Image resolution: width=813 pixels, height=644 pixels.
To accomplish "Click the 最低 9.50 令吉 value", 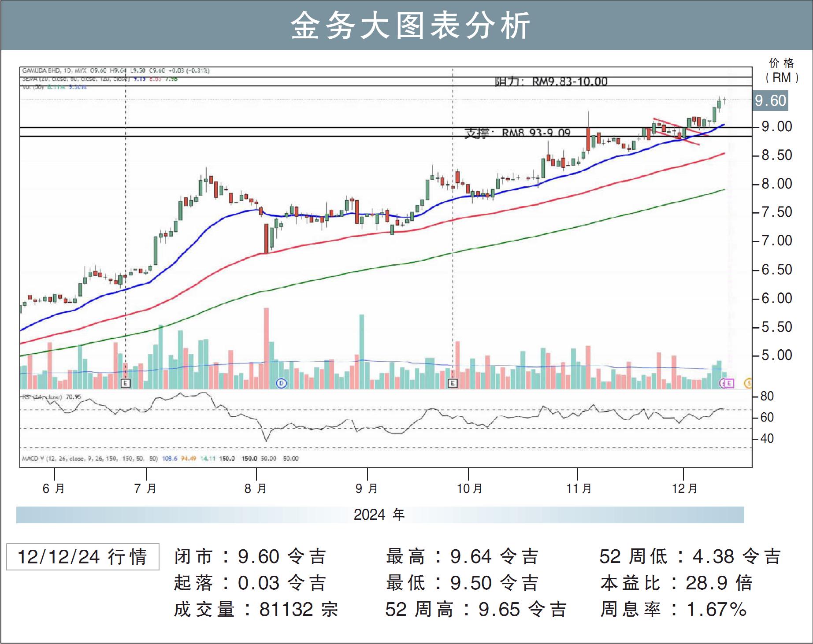I will pos(462,583).
